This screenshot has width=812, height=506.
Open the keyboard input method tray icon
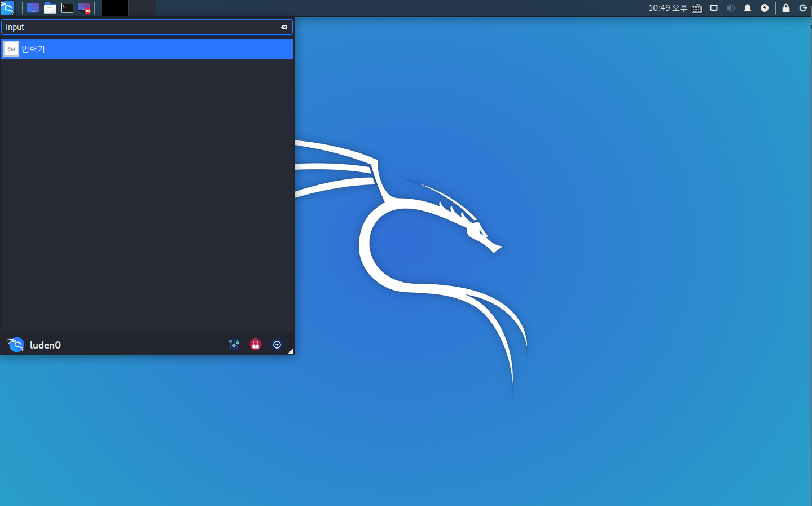pos(697,8)
